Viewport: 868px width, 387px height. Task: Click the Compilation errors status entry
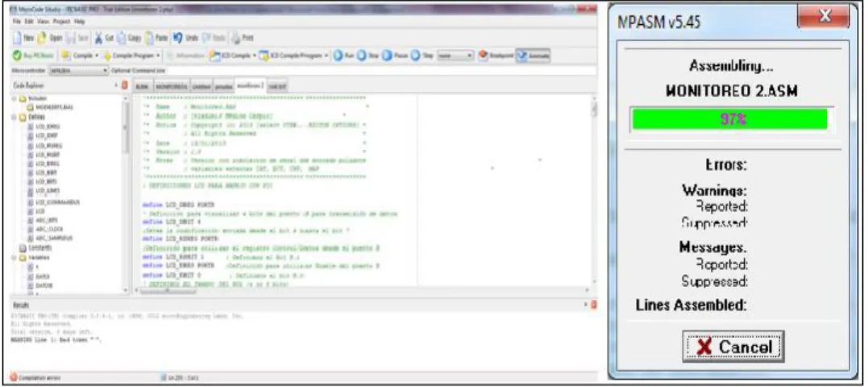click(35, 377)
